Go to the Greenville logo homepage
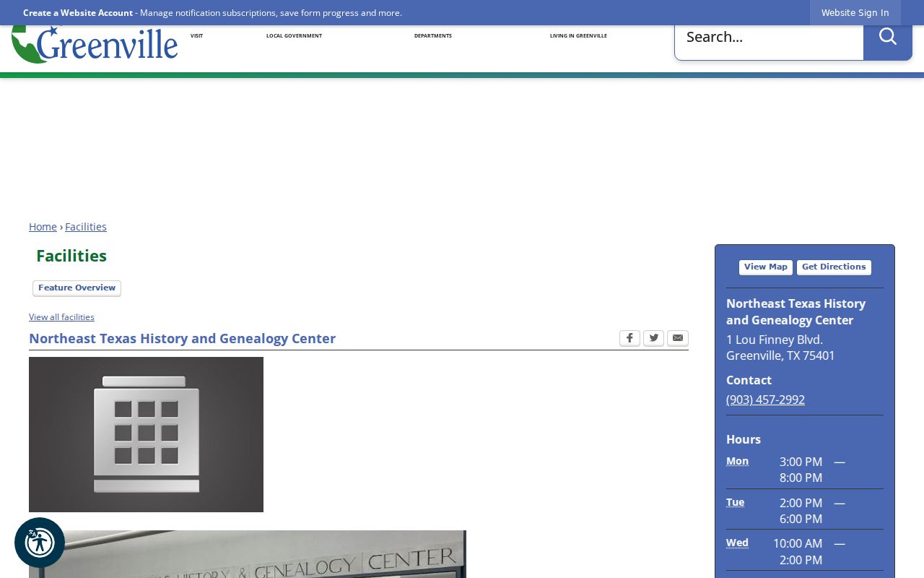This screenshot has height=578, width=924. (x=95, y=44)
